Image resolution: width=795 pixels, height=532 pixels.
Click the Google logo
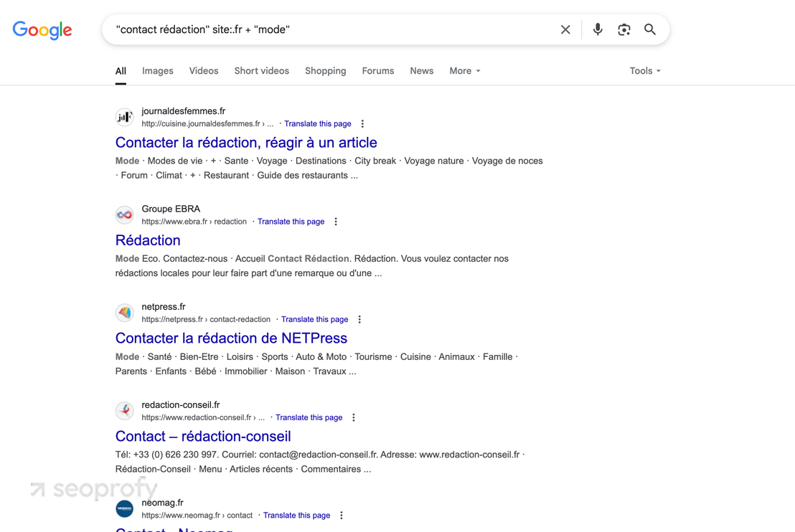point(42,30)
